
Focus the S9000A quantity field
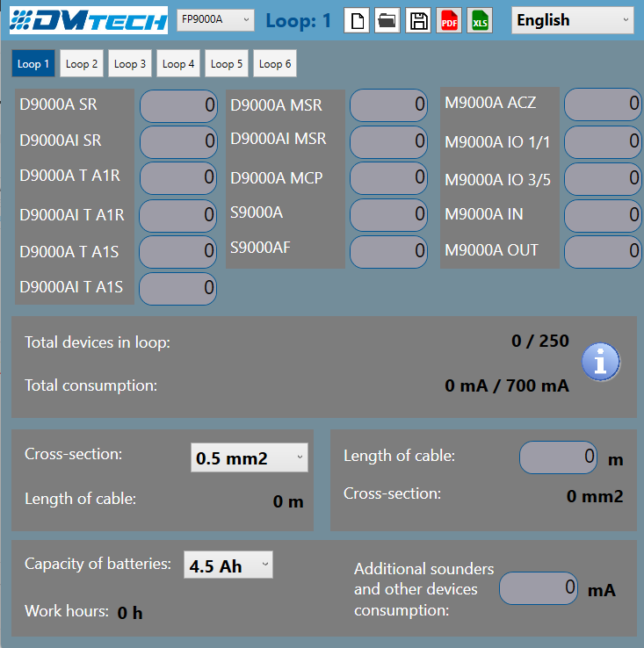(x=389, y=215)
